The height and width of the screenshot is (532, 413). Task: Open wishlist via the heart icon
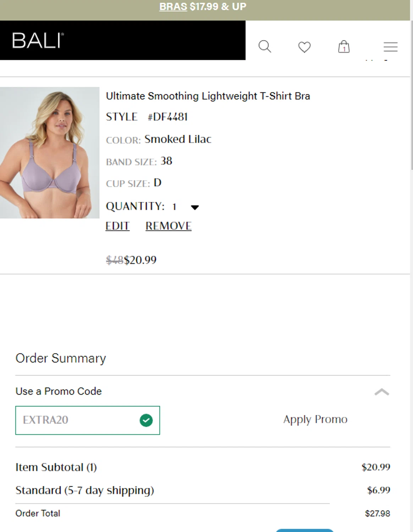point(304,47)
